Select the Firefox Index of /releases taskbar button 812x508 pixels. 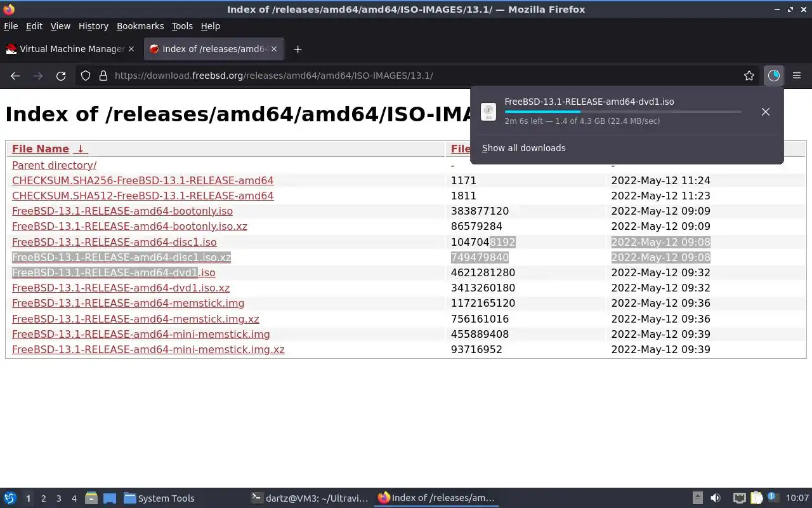pyautogui.click(x=436, y=498)
